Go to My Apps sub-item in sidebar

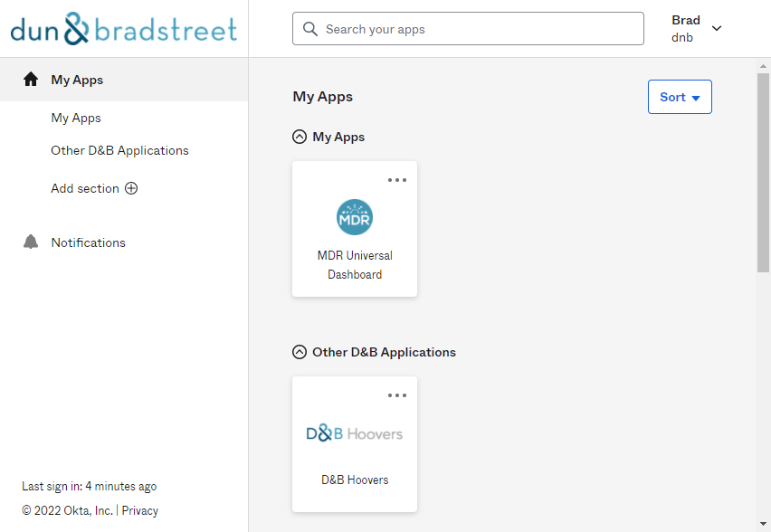tap(76, 118)
